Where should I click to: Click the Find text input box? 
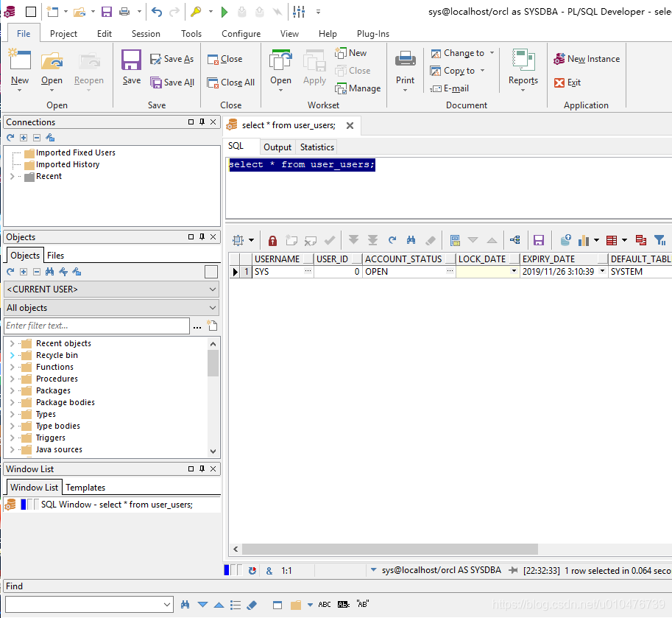(84, 605)
